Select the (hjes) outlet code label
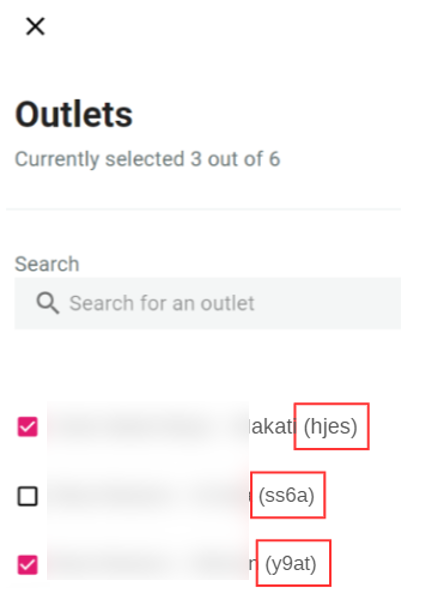The height and width of the screenshot is (600, 444). [x=330, y=426]
